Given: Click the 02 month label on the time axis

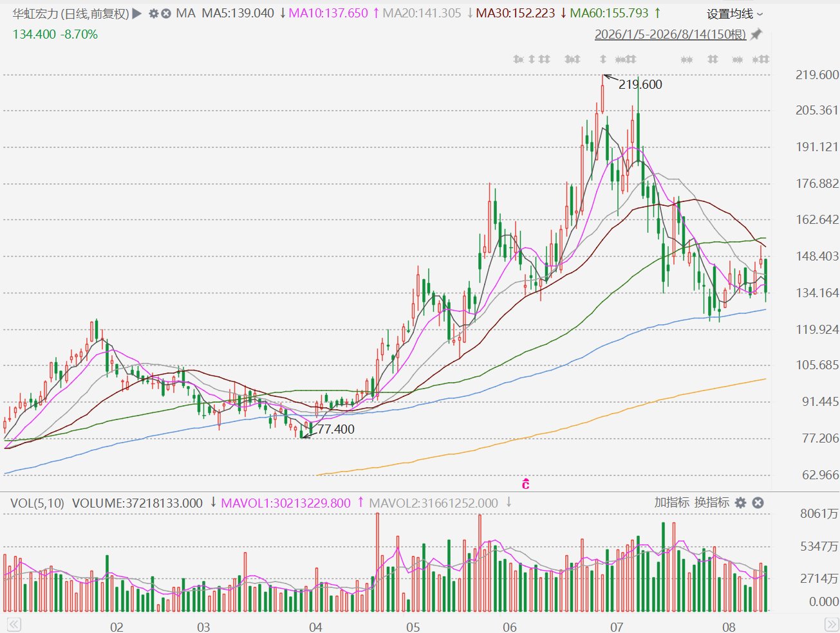Looking at the screenshot, I should tap(117, 627).
